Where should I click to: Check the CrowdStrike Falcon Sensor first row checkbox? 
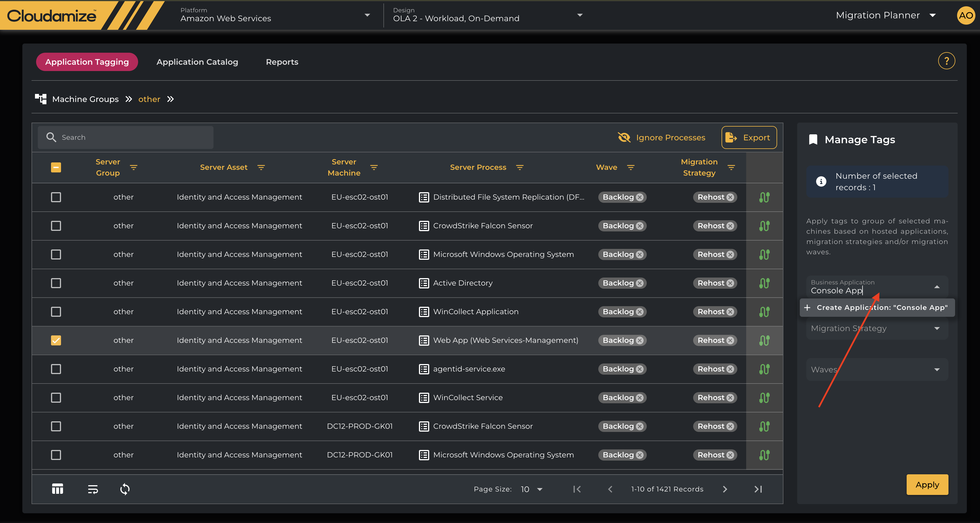(x=56, y=226)
